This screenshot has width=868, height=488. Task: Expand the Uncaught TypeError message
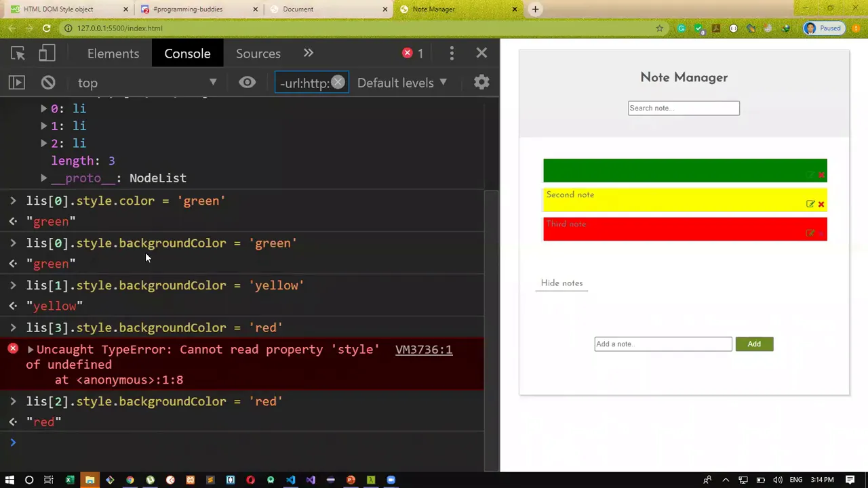(30, 350)
